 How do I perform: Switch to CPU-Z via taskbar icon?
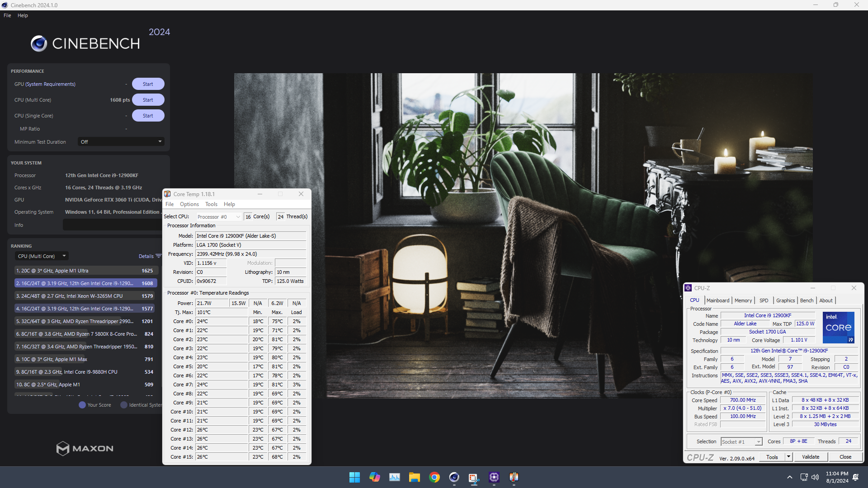pyautogui.click(x=494, y=477)
